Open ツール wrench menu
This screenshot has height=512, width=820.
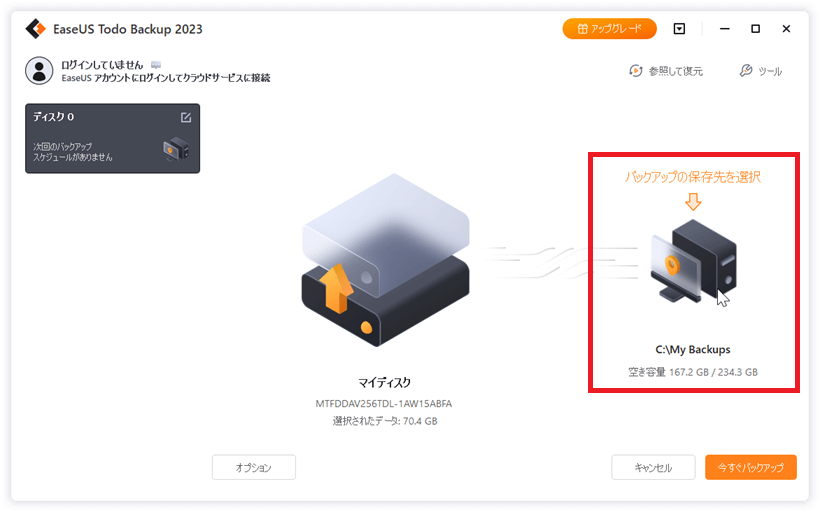746,71
